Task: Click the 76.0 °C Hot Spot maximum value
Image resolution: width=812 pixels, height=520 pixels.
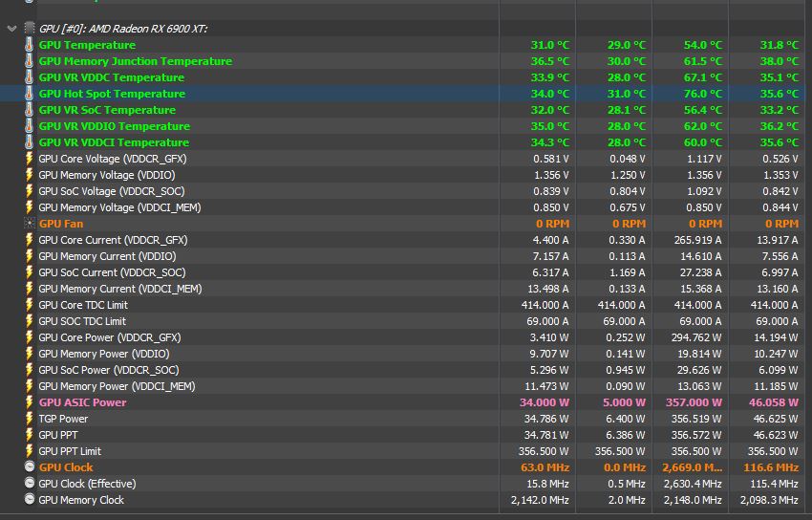Action: (x=703, y=94)
